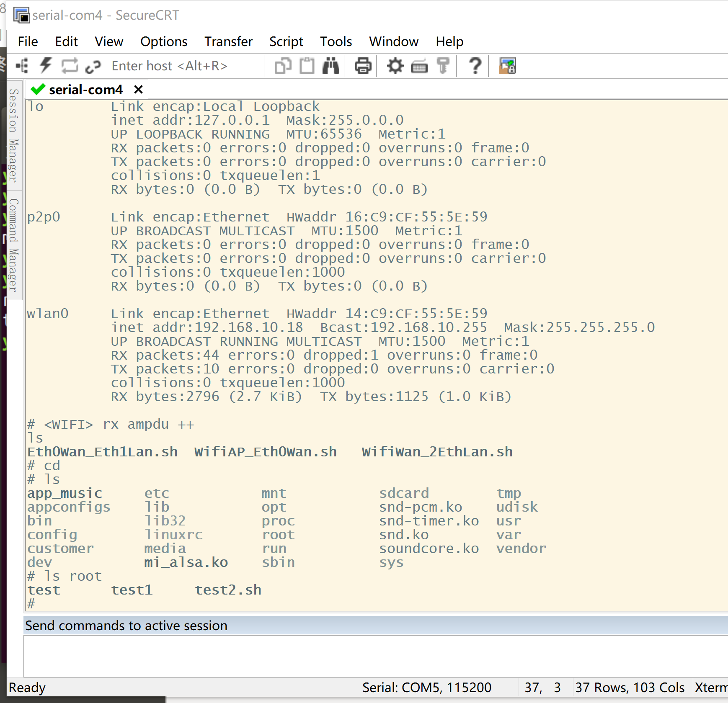Click the Find binoculars icon

(331, 66)
